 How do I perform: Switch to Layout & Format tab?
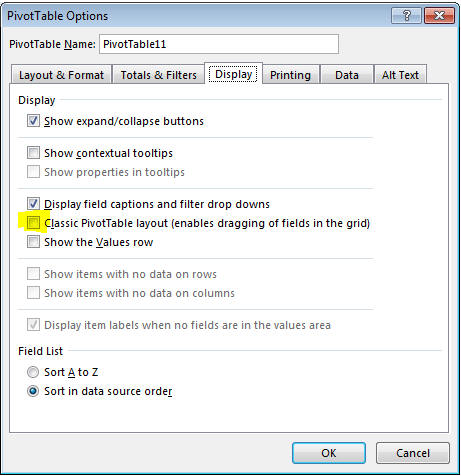click(x=61, y=75)
